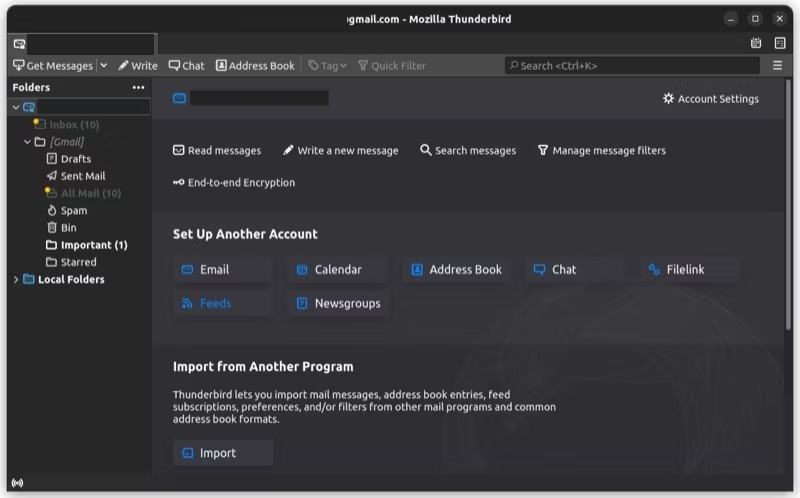800x498 pixels.
Task: Set up a Filelink account
Action: [x=690, y=269]
